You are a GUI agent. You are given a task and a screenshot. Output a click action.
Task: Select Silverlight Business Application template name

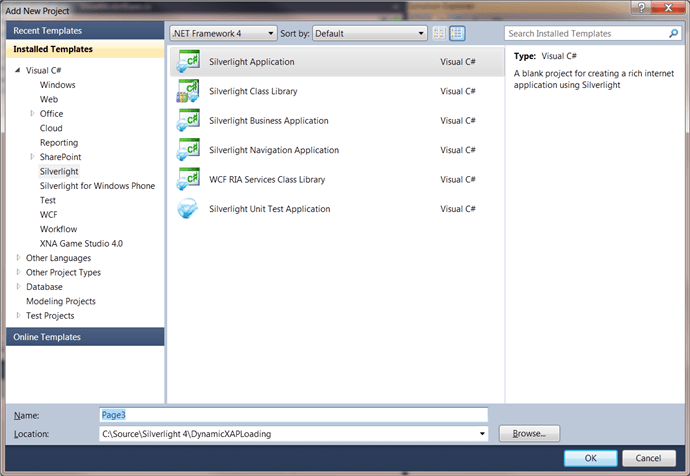point(269,121)
